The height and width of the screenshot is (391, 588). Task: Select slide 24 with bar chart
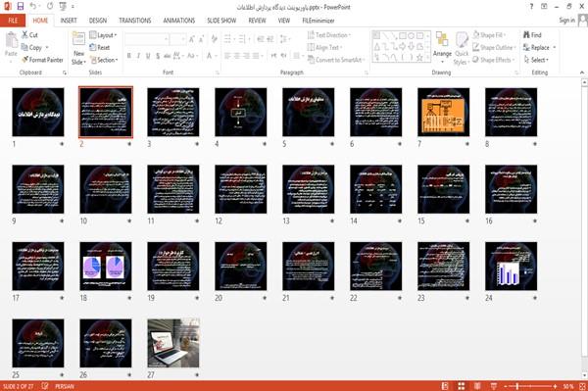[x=511, y=267]
